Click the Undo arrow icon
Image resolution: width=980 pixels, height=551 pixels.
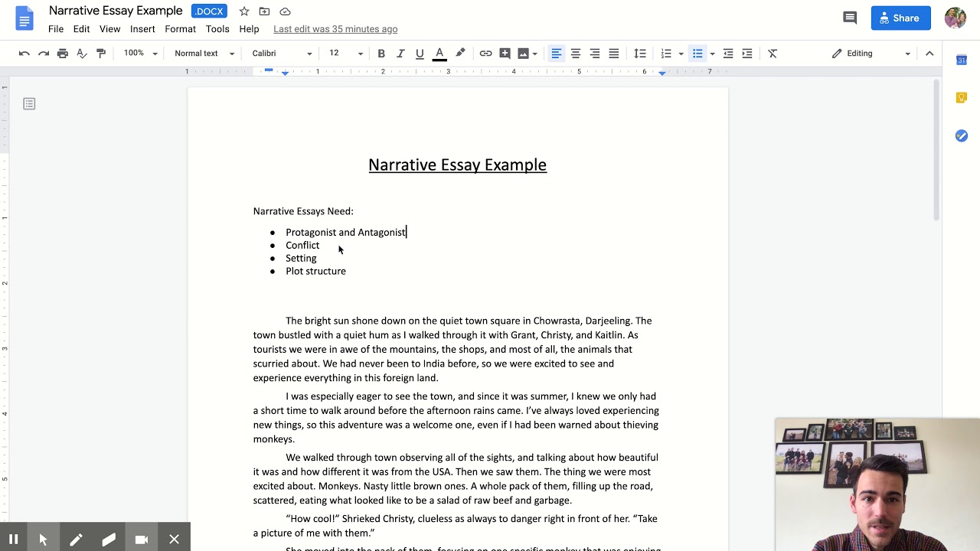pos(24,54)
